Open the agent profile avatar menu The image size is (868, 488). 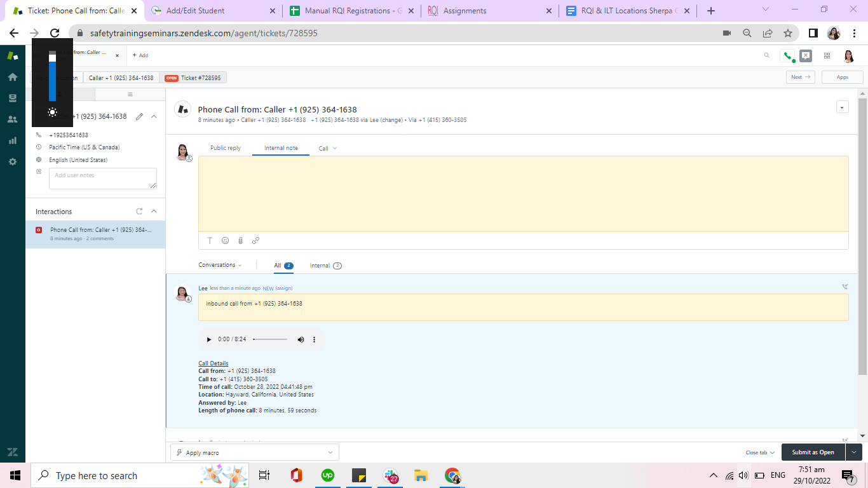tap(848, 56)
